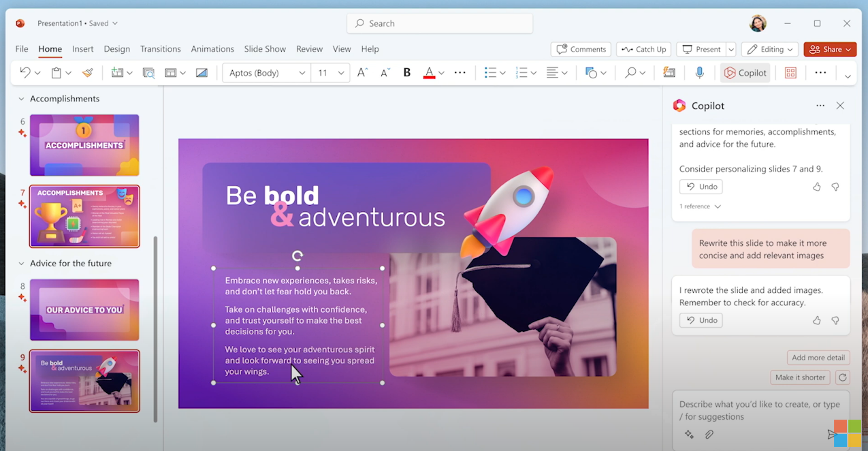The height and width of the screenshot is (451, 868).
Task: Switch to the Transitions tab
Action: [x=161, y=49]
